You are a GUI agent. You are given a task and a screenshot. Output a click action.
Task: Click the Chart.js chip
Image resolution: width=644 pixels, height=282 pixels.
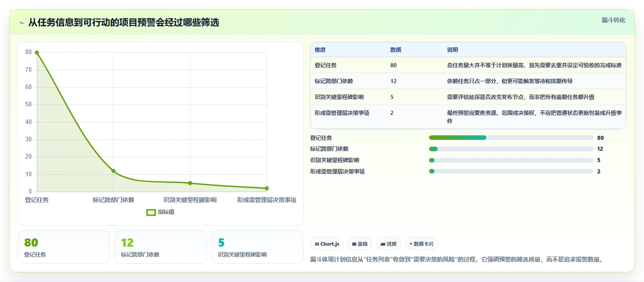tap(327, 244)
